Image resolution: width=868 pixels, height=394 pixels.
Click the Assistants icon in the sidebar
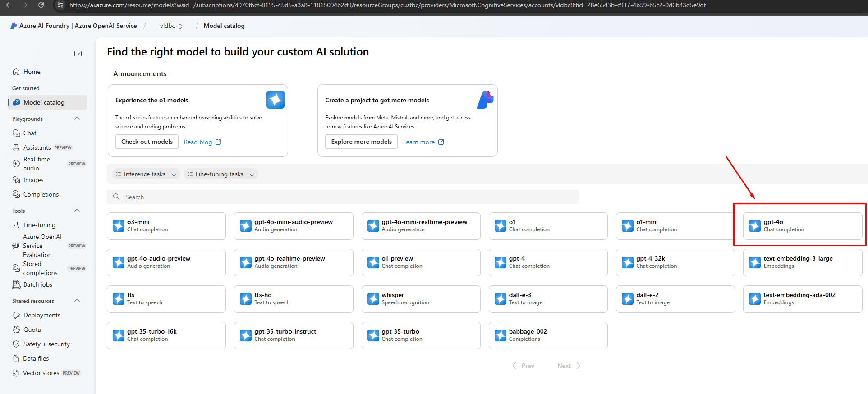(x=16, y=147)
